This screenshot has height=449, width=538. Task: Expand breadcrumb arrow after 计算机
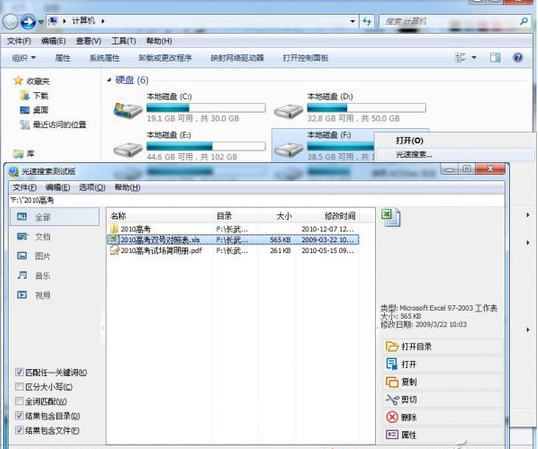pos(103,21)
